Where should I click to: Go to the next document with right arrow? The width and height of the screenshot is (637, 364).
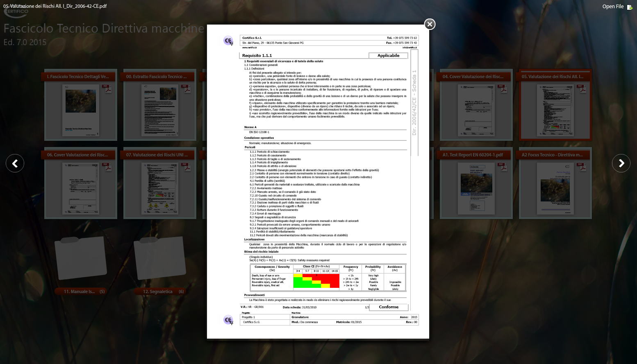point(621,163)
